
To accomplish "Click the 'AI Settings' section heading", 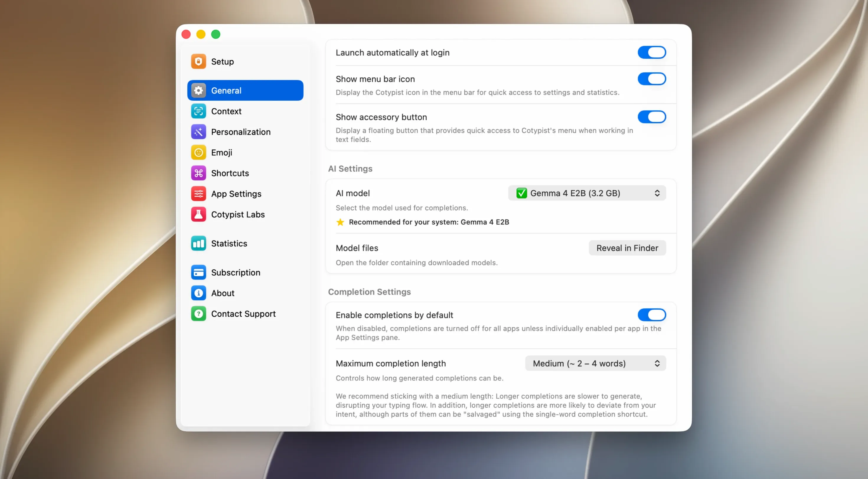I will point(350,169).
